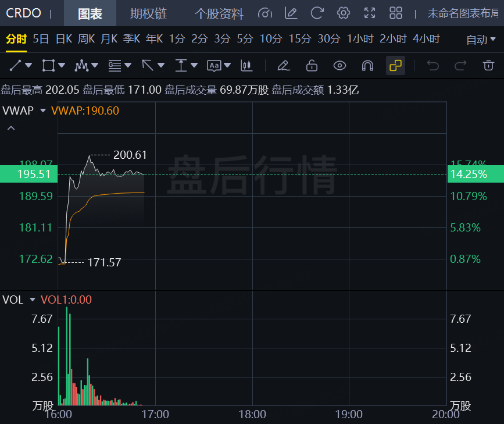Collapse the indicator panel using the chevron under VWAP
This screenshot has width=504, height=424.
[10, 128]
